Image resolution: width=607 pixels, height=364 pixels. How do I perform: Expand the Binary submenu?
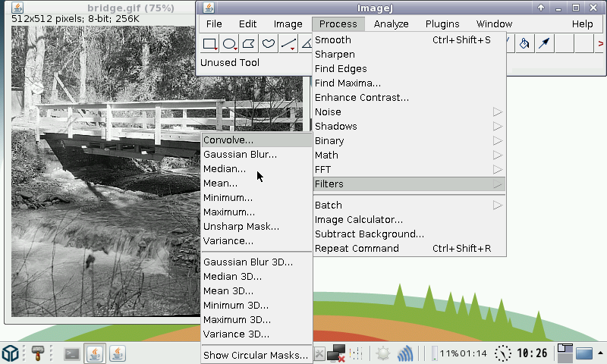(409, 141)
